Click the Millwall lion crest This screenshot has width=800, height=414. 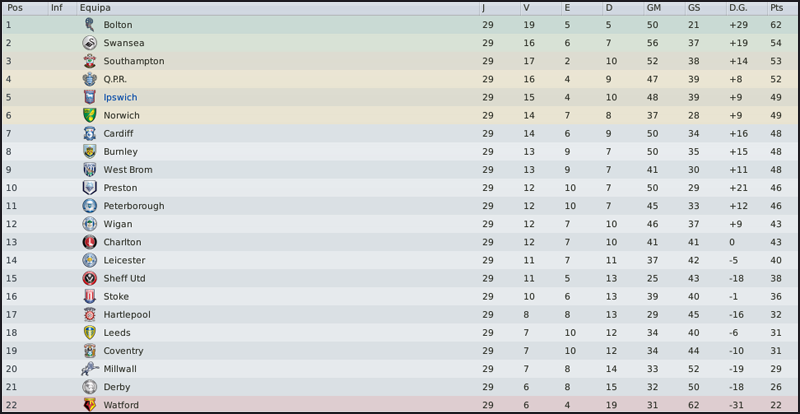89,369
